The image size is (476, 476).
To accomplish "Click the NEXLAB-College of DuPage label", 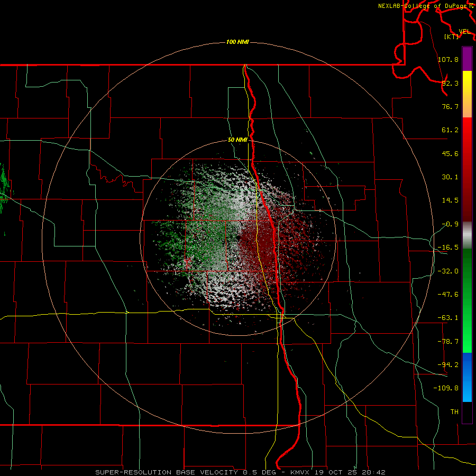I will click(x=423, y=6).
